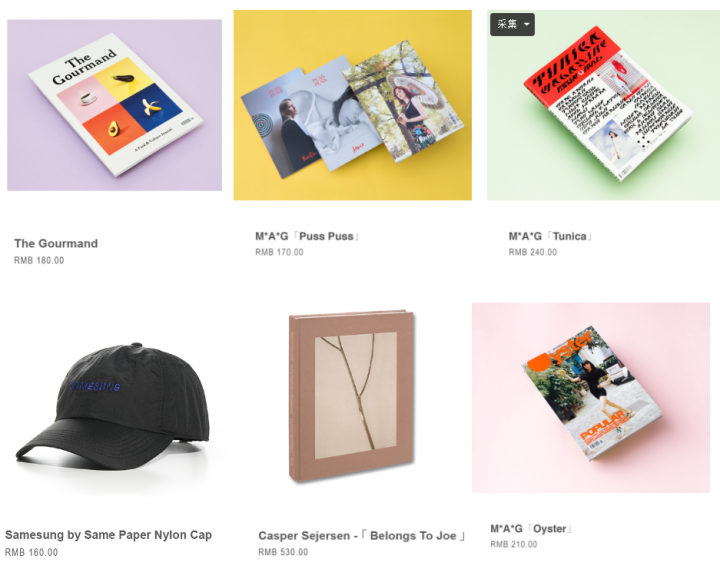Click the RMB 210.00 price
Viewport: 720px width, 569px height.
pos(513,544)
